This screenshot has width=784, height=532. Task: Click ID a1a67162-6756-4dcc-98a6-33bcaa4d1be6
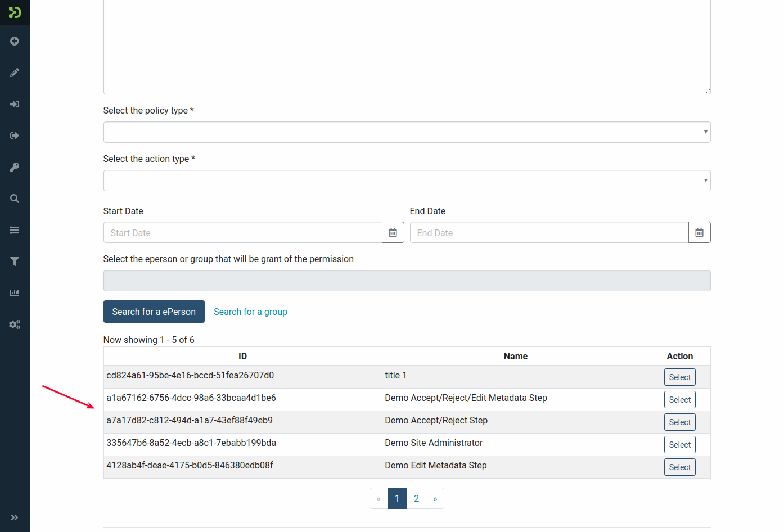191,398
